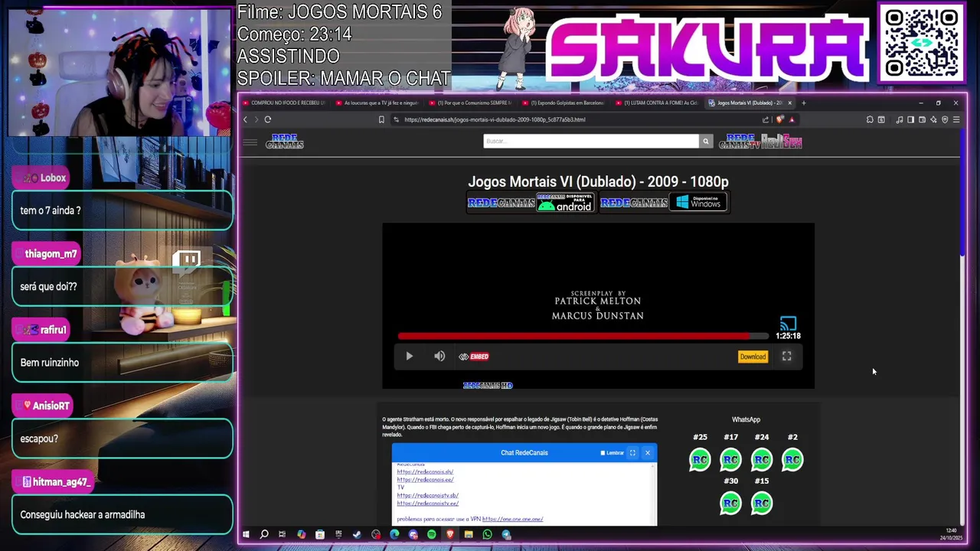The image size is (980, 551).
Task: Expand the Chat RedeCanais window
Action: click(x=632, y=453)
